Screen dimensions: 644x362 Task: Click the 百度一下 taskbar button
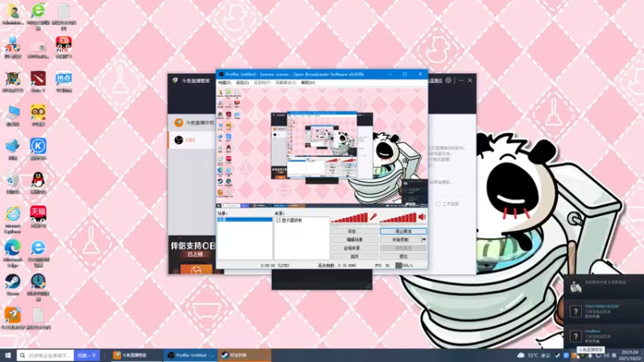87,355
